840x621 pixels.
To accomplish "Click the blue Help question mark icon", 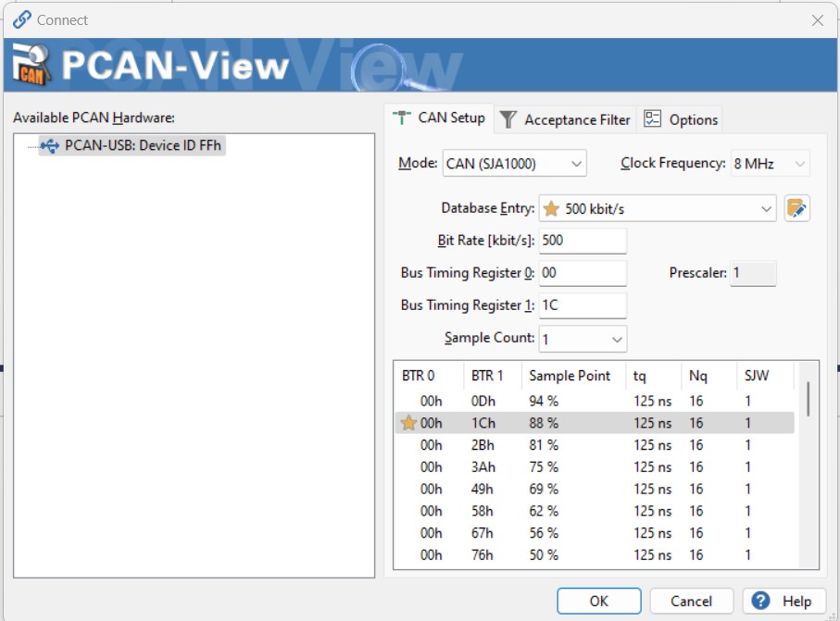I will click(760, 601).
